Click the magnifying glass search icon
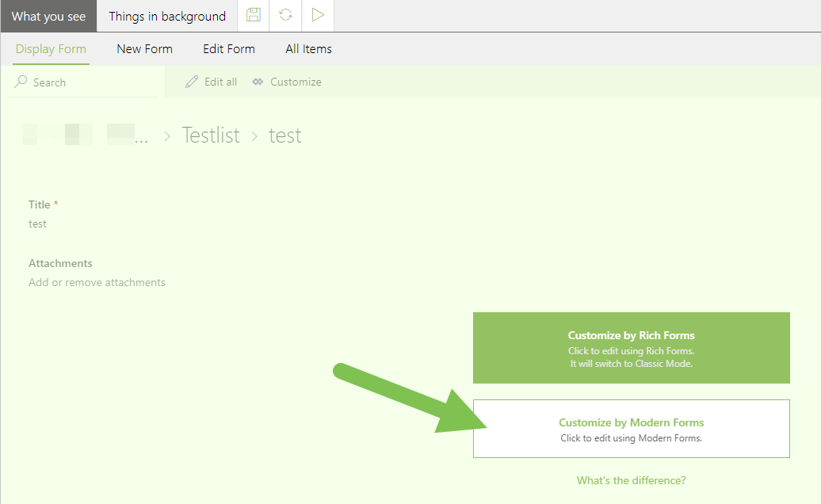 (x=21, y=82)
